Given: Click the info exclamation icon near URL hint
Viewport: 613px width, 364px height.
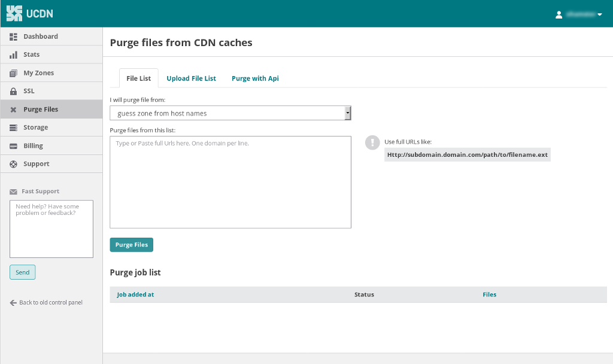Looking at the screenshot, I should click(372, 142).
